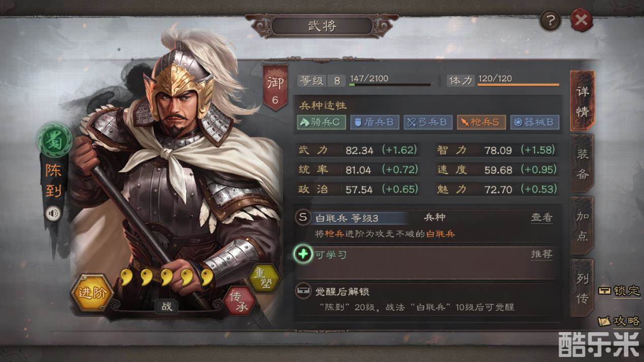Open the question mark help icon
The width and height of the screenshot is (644, 362).
pyautogui.click(x=550, y=21)
